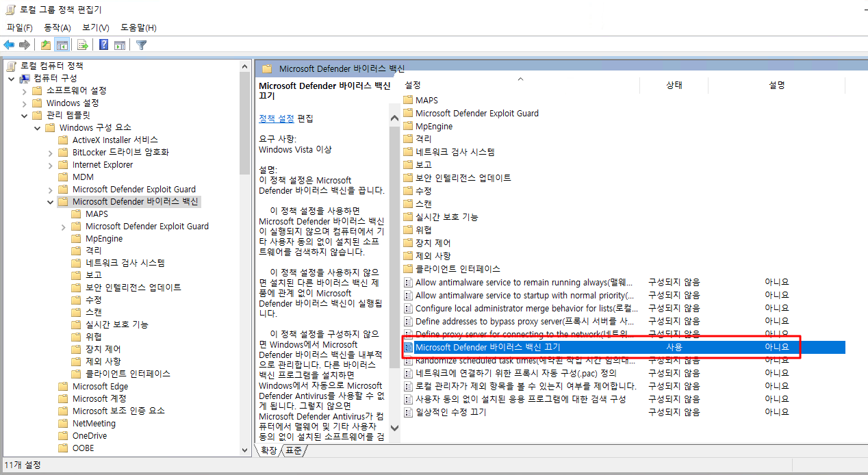The height and width of the screenshot is (475, 868).
Task: Click the 로컬 컴퓨터 정책 root icon in tree
Action: click(11, 66)
